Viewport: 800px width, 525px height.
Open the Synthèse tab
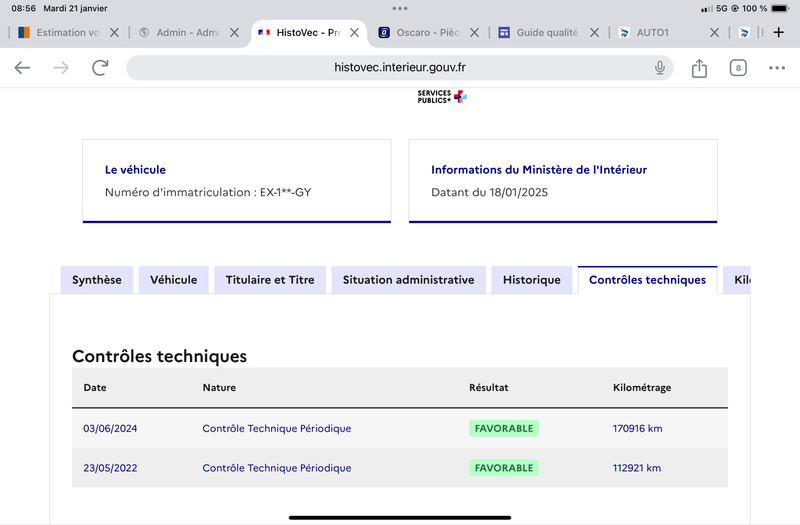click(96, 280)
